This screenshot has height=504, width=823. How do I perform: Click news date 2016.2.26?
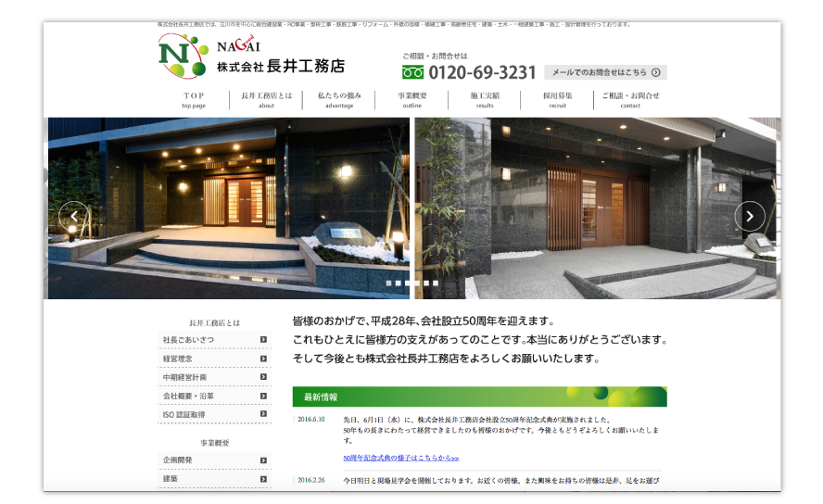click(311, 481)
